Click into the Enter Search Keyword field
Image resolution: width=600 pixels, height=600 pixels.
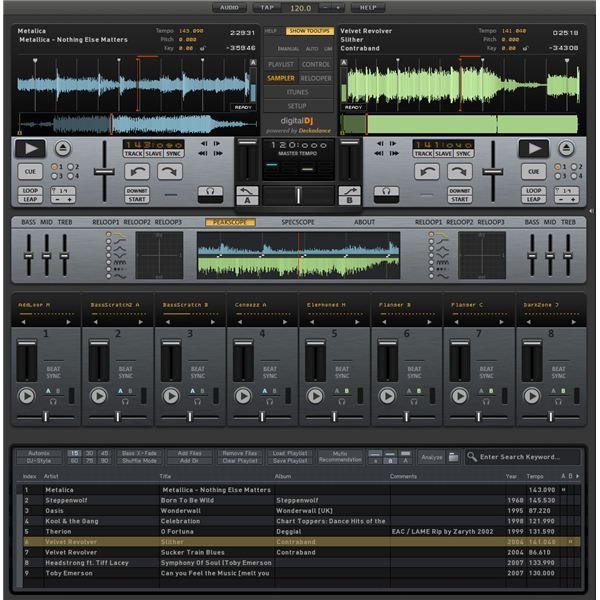523,457
